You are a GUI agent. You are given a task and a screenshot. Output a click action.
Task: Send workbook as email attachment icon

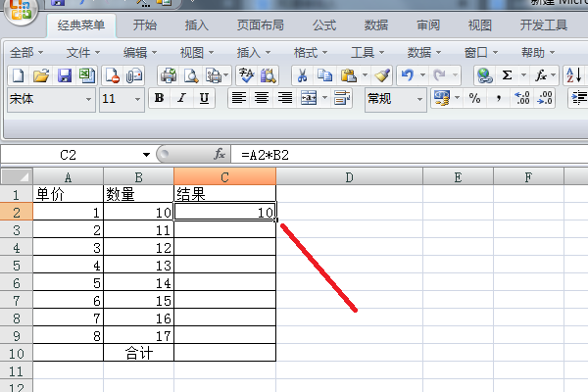[134, 75]
